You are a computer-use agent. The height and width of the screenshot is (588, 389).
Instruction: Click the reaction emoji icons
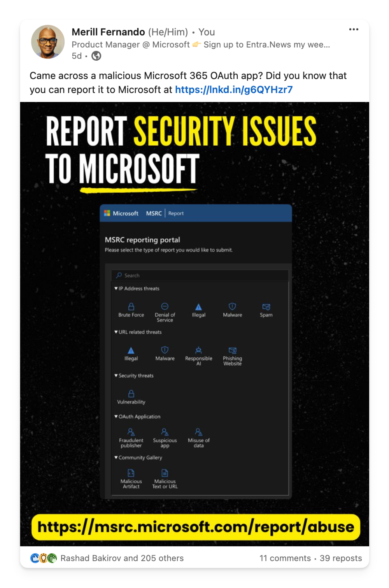(44, 558)
